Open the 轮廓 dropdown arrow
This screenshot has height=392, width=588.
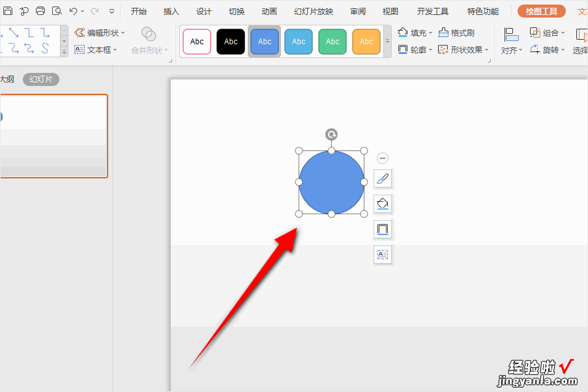pyautogui.click(x=430, y=50)
